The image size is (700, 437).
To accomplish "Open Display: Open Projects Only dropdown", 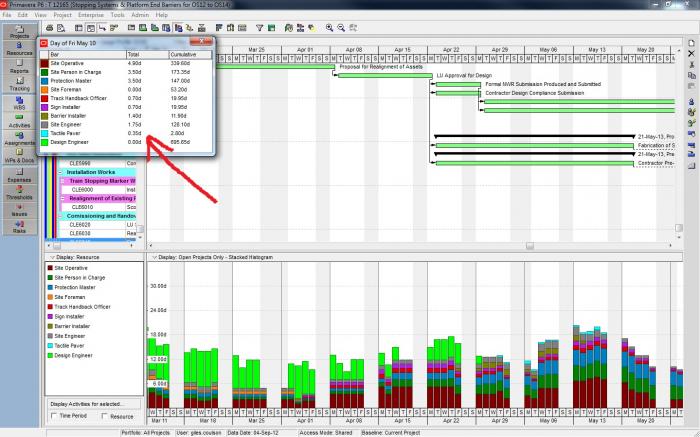I will click(212, 257).
